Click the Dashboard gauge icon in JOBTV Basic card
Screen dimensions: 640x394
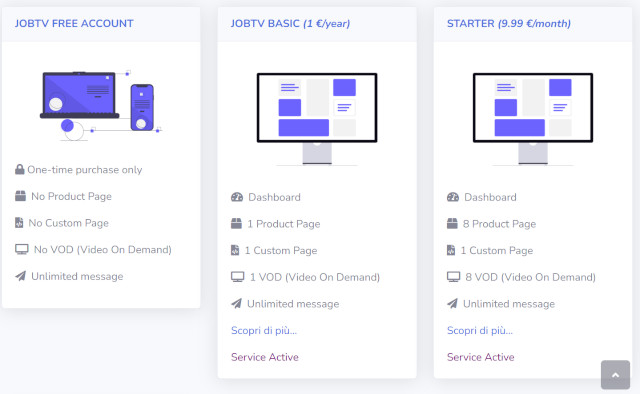coord(237,197)
